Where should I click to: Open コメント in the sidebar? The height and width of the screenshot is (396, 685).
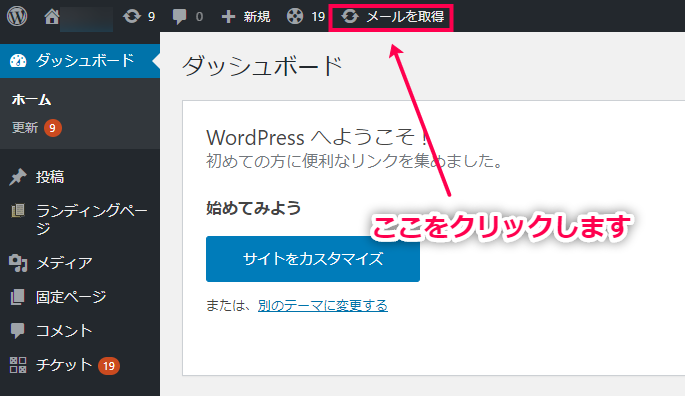(x=64, y=331)
